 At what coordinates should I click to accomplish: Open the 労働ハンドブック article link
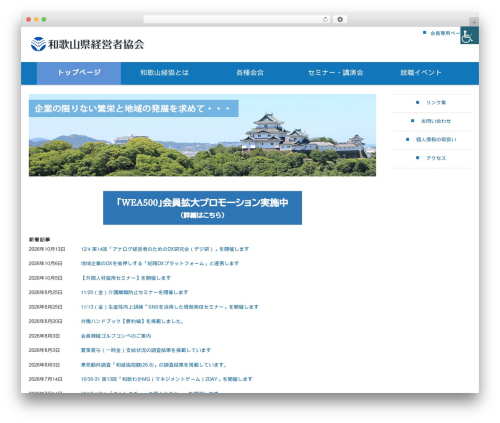pyautogui.click(x=132, y=321)
